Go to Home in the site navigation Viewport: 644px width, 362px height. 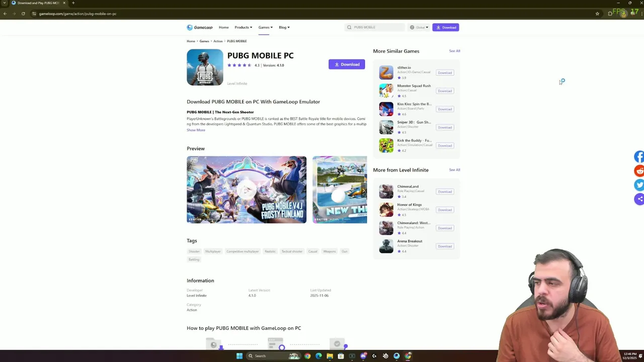(223, 27)
